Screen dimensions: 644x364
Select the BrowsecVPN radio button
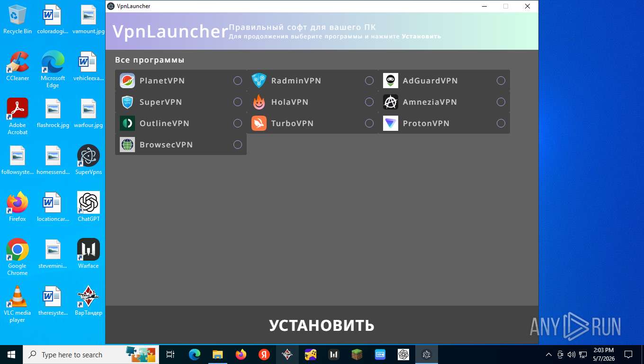point(238,145)
